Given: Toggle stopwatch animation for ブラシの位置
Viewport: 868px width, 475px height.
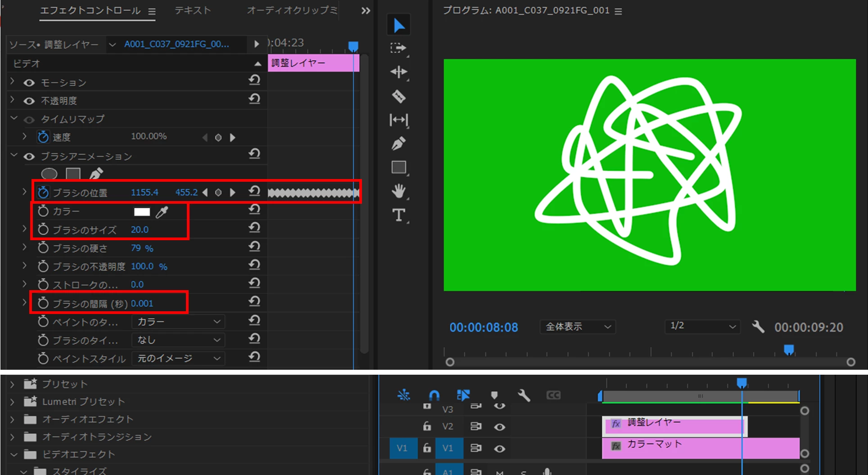Looking at the screenshot, I should (43, 193).
